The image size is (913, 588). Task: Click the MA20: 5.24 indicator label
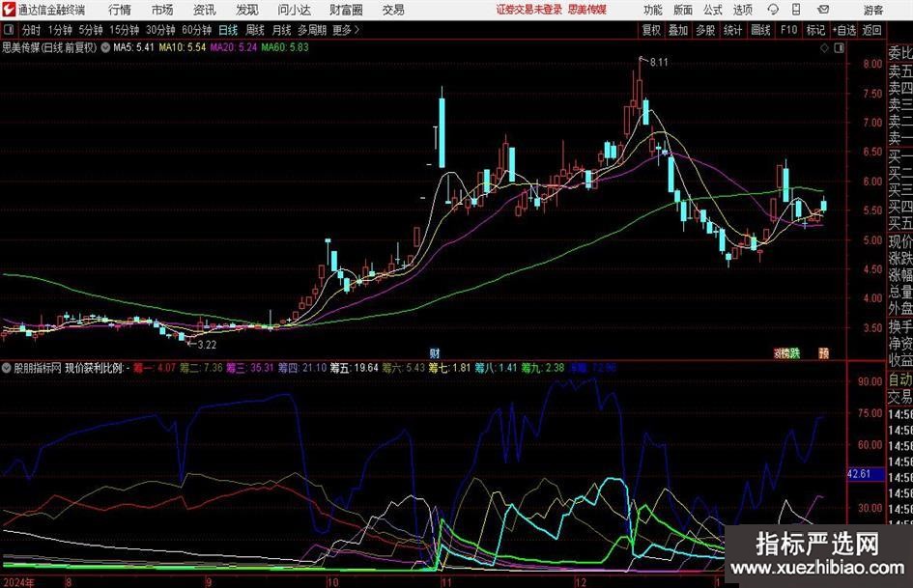coord(234,47)
